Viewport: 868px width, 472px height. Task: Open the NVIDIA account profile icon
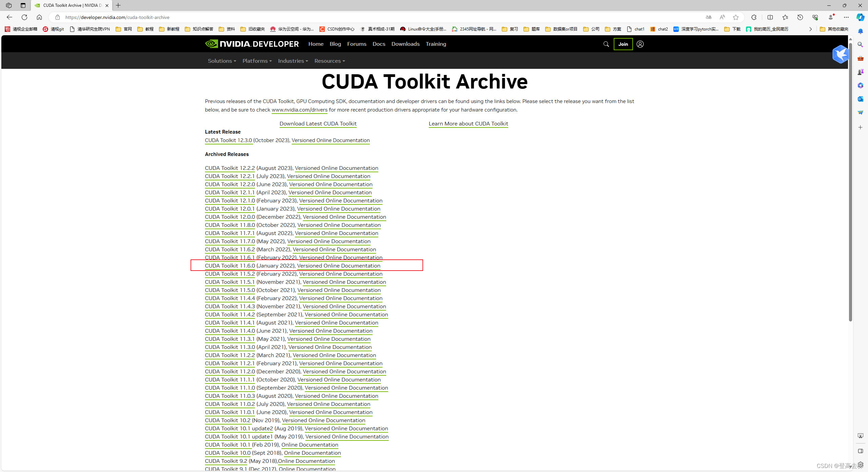pyautogui.click(x=640, y=44)
